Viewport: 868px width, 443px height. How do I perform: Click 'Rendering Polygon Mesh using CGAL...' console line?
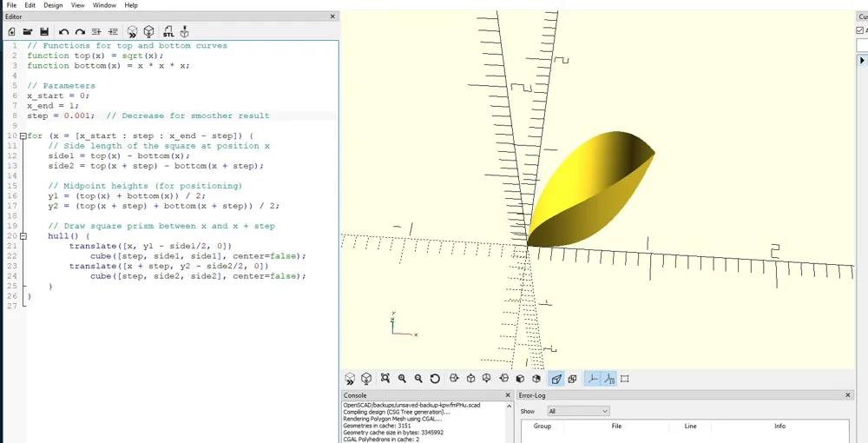[391, 419]
